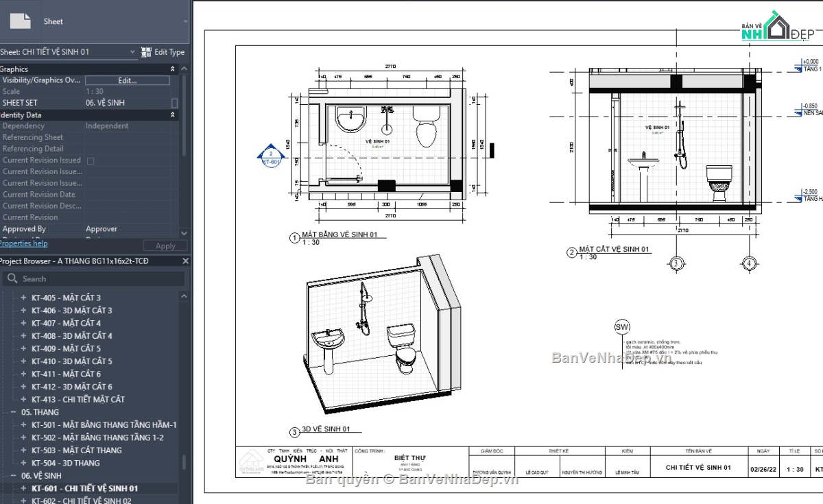Viewport: 823px width, 504px height.
Task: Click the search magnifier in Project Browser
Action: [x=13, y=278]
